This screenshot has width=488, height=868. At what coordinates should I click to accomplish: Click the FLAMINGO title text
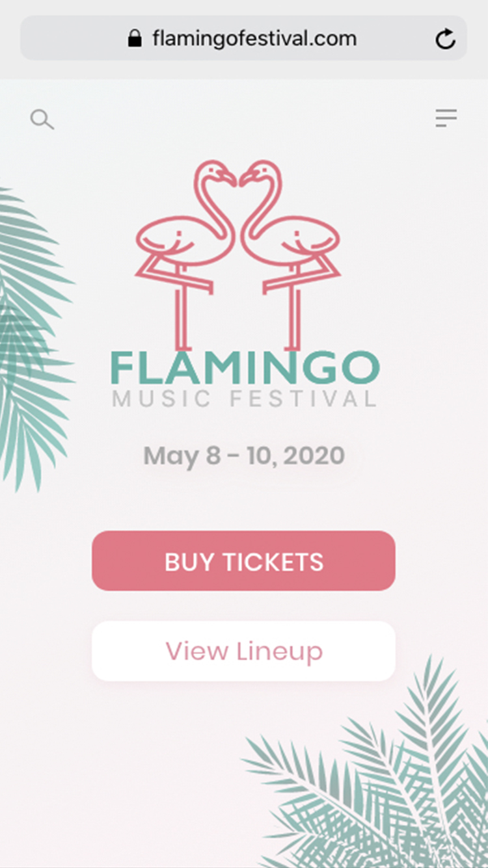point(245,368)
